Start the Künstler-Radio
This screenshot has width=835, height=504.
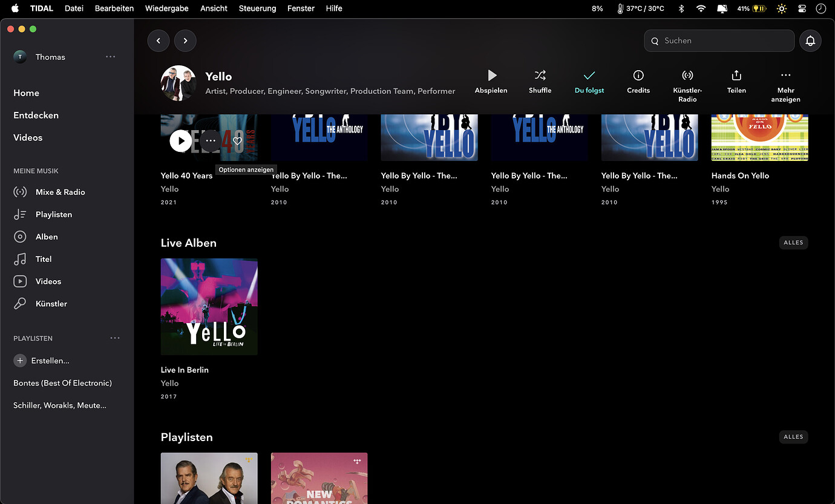coord(687,85)
